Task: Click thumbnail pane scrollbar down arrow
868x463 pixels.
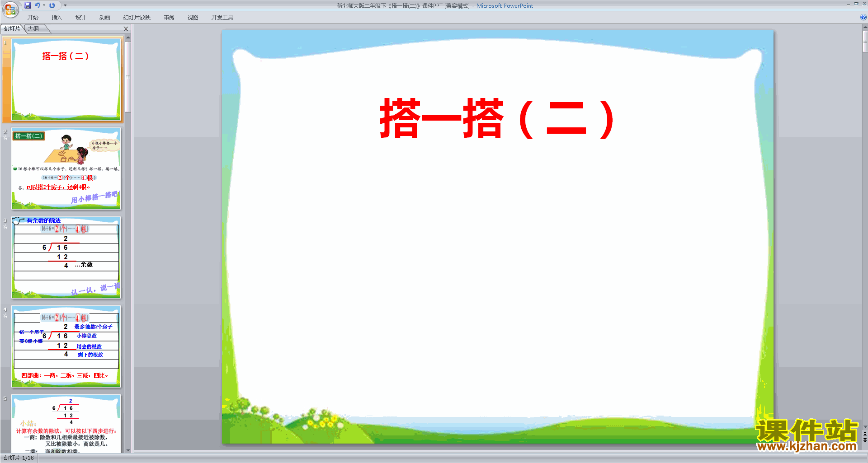Action: pyautogui.click(x=128, y=450)
